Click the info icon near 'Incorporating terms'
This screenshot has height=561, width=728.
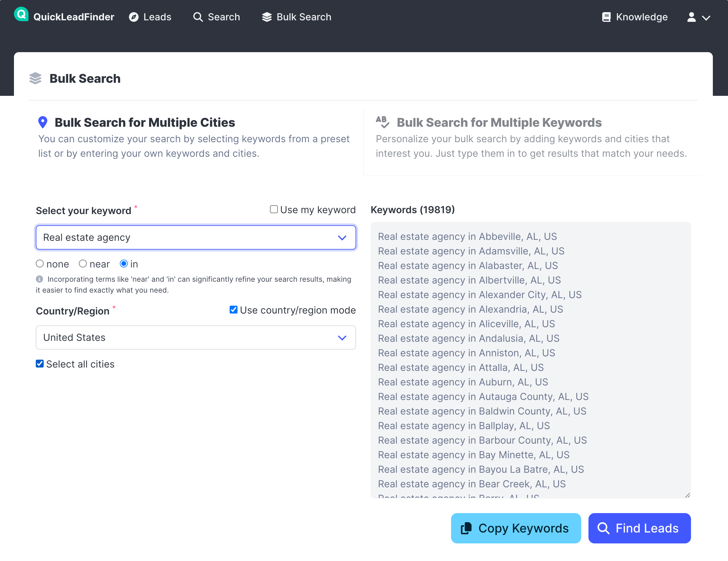point(39,279)
